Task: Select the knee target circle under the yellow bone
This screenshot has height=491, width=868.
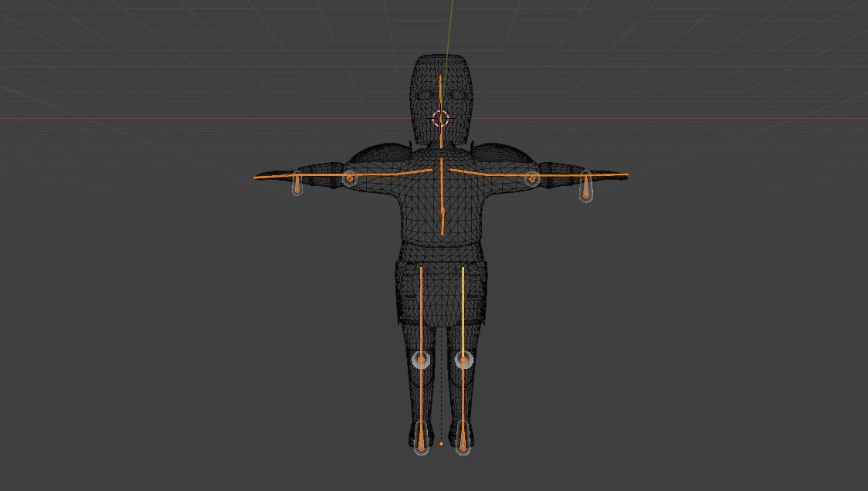Action: [x=464, y=361]
